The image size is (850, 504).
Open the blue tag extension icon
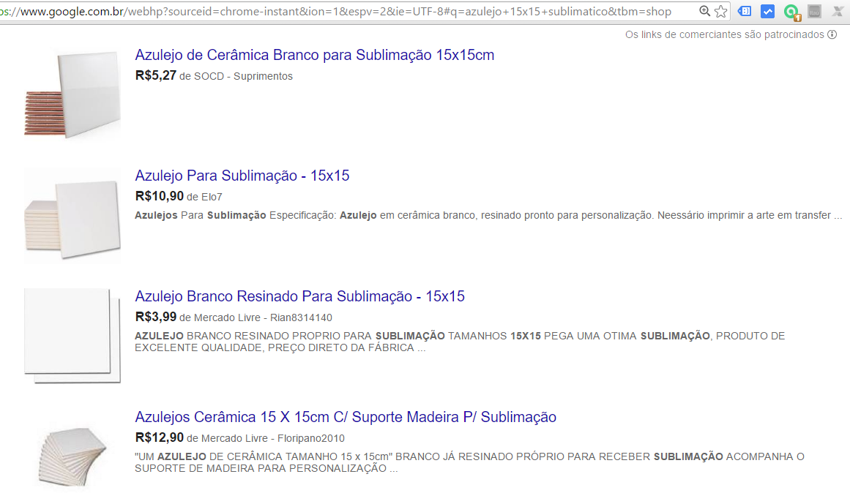(745, 11)
